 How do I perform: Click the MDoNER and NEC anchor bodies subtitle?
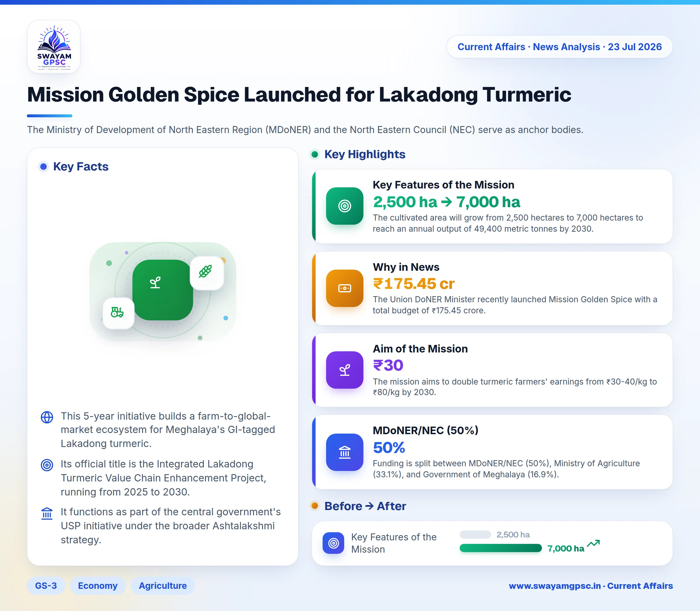click(x=305, y=130)
